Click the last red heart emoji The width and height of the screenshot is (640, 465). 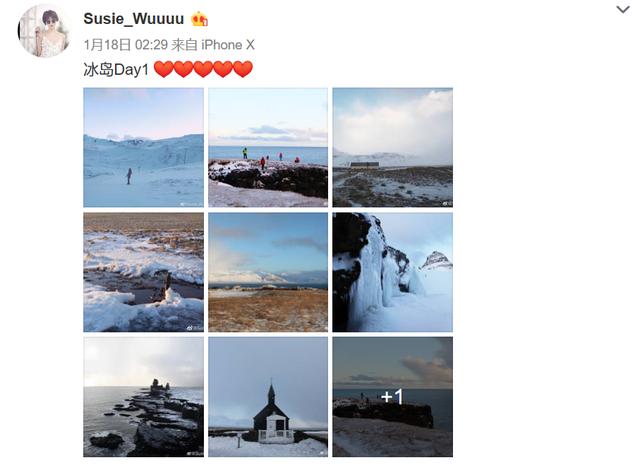click(x=243, y=69)
